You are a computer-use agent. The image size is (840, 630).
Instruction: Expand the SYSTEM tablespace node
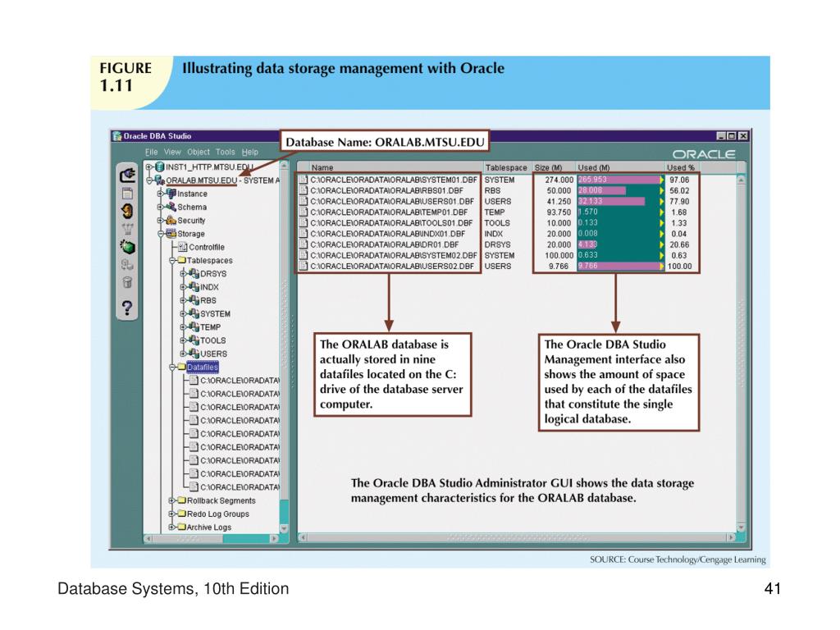click(183, 314)
